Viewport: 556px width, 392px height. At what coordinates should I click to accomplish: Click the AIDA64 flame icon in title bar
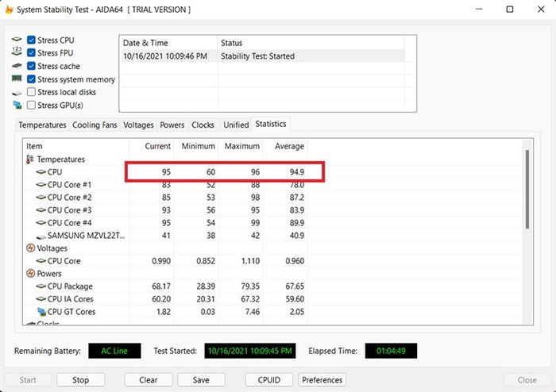[9, 10]
